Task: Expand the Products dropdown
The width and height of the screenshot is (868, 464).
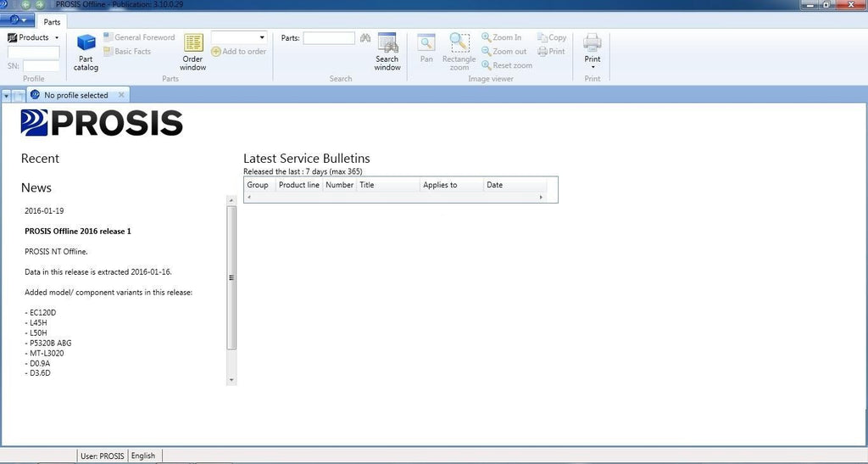Action: 34,37
